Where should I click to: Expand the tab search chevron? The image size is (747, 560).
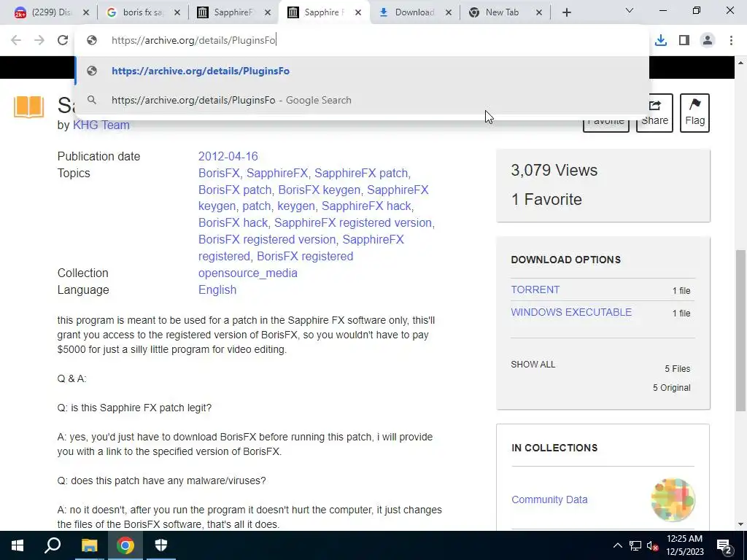click(630, 10)
